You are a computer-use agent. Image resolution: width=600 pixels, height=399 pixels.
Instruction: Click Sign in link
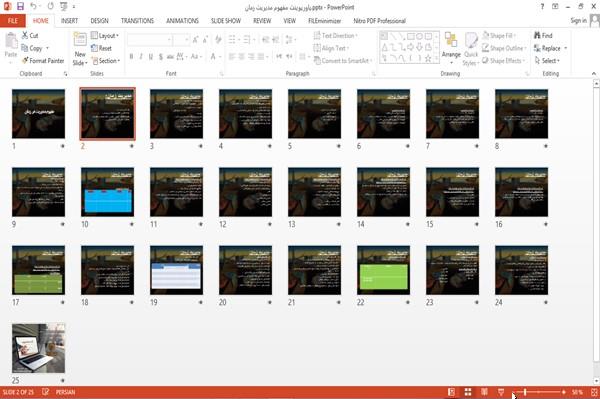point(578,21)
